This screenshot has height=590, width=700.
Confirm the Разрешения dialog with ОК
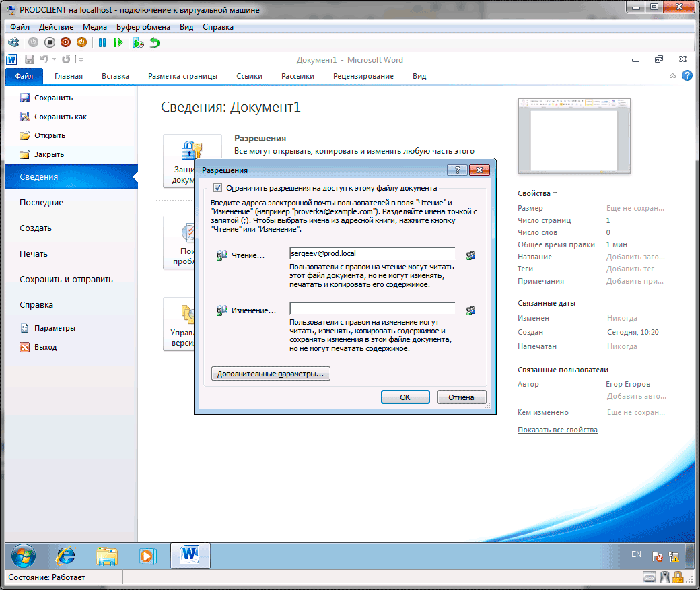(405, 397)
